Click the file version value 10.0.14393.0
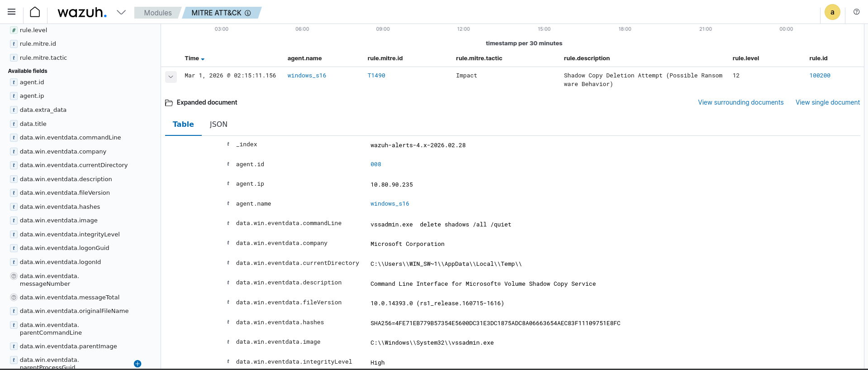This screenshot has height=370, width=868. pyautogui.click(x=437, y=303)
